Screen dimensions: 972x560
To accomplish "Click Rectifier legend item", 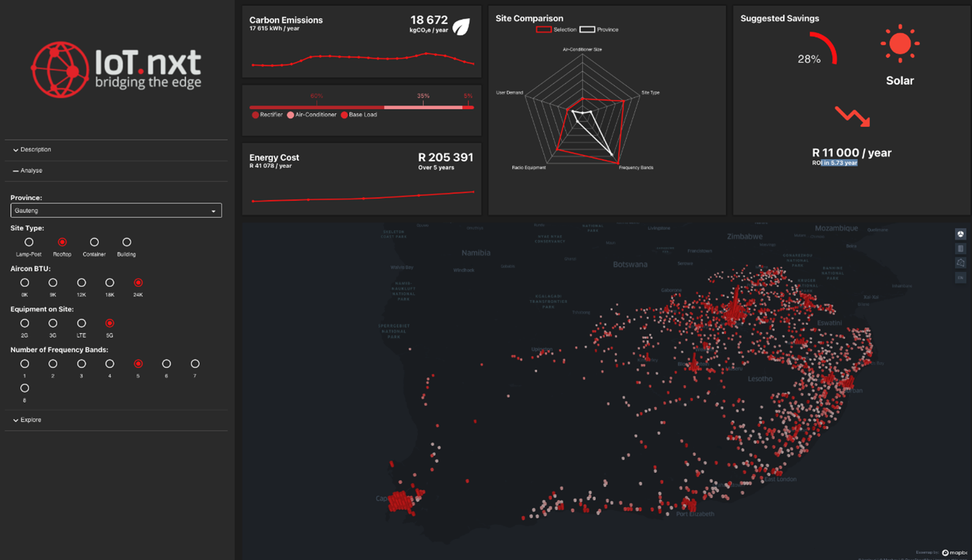I will (x=267, y=115).
